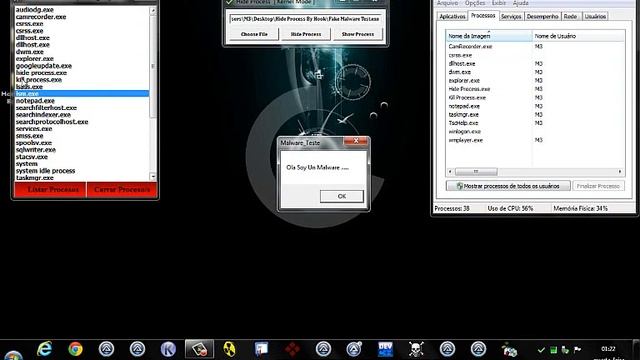This screenshot has width=640, height=360.
Task: Switch to the Usuários tab
Action: 595,17
